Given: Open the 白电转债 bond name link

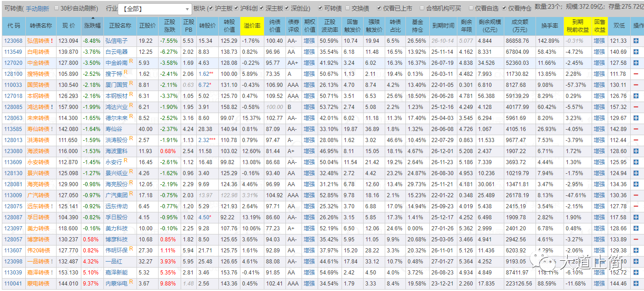Looking at the screenshot, I should pyautogui.click(x=38, y=52).
